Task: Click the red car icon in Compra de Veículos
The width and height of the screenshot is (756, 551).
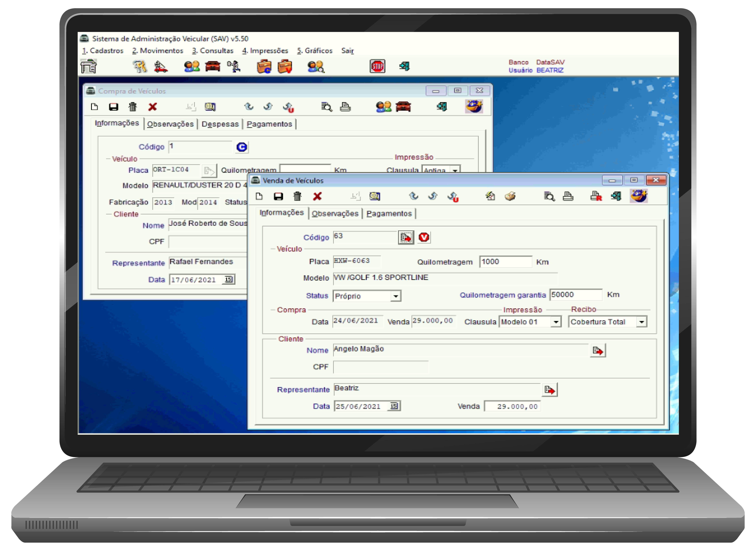Action: 403,107
